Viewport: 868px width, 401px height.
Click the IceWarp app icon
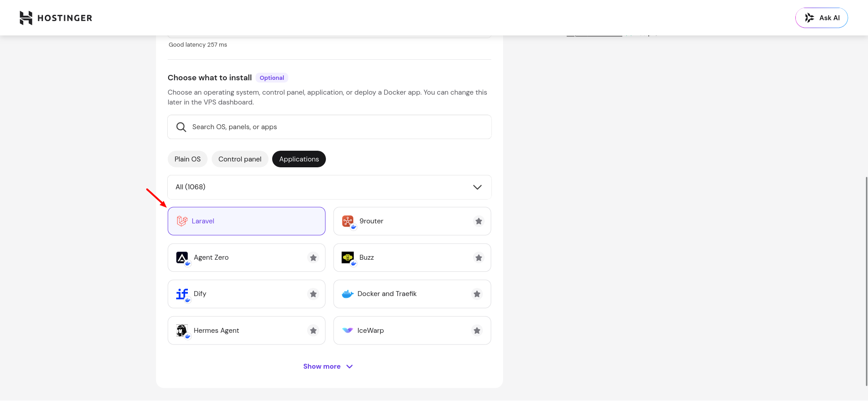point(348,331)
